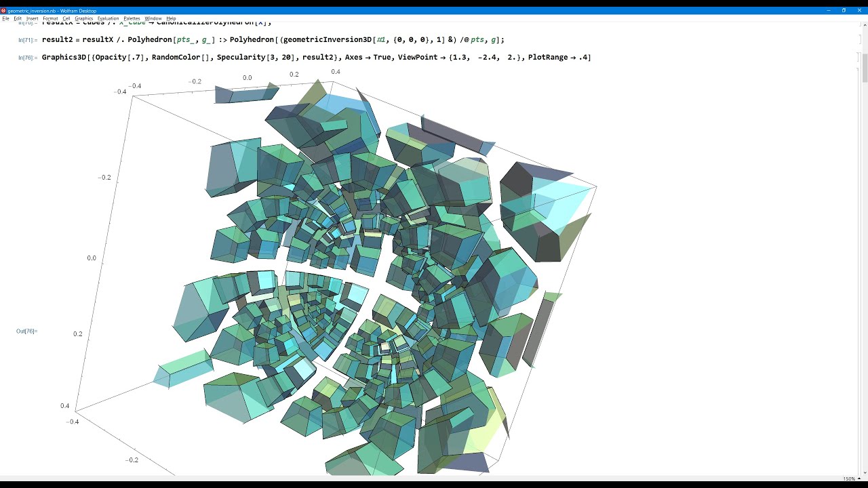Click the Out[76]= cell label

pos(26,331)
